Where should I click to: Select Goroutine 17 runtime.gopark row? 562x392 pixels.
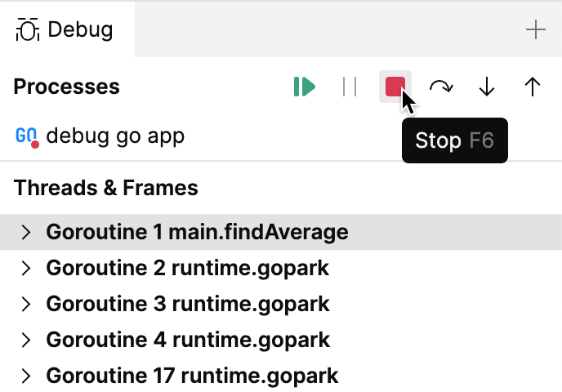(192, 376)
